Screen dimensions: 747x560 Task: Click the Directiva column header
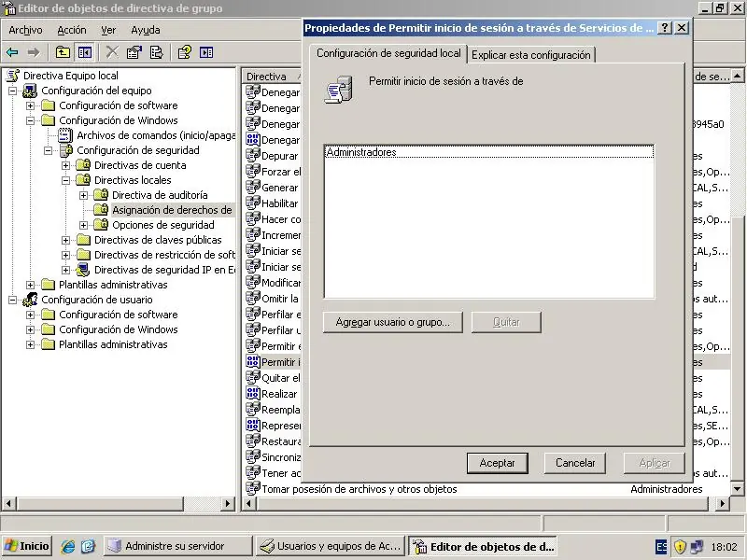coord(271,77)
